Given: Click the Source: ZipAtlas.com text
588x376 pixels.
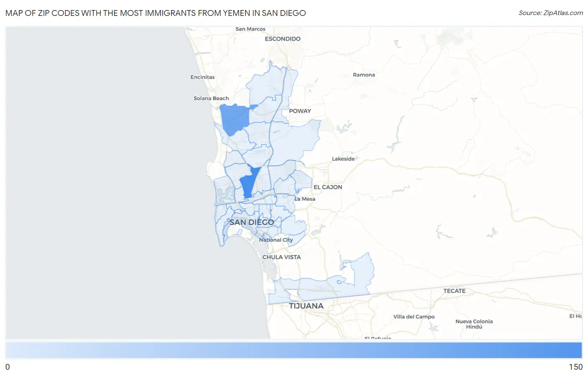Looking at the screenshot, I should coord(551,13).
